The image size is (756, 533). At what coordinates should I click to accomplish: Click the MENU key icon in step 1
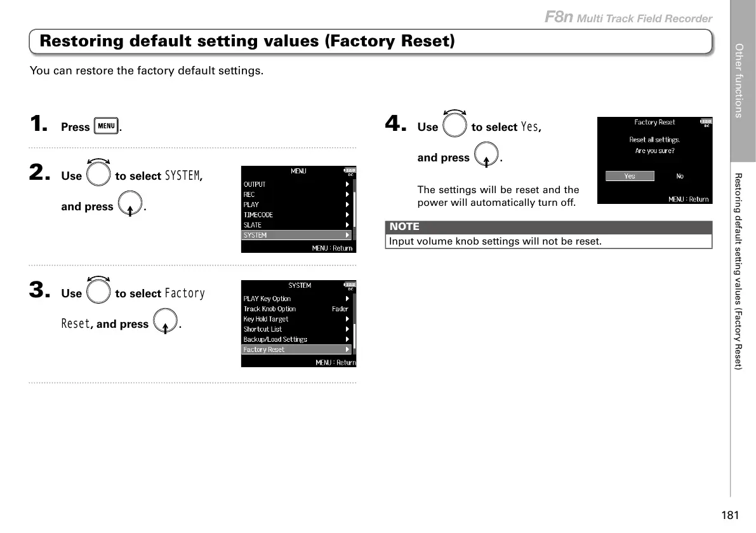tap(106, 126)
